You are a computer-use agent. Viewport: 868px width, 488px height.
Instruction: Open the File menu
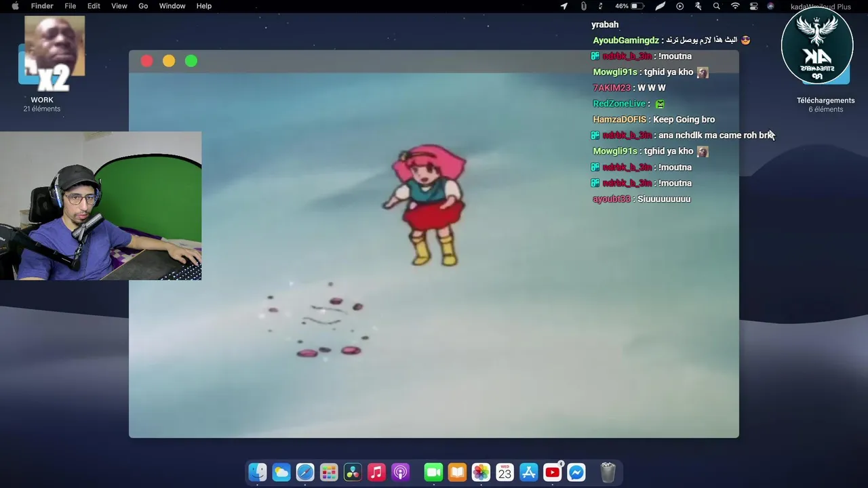[70, 6]
